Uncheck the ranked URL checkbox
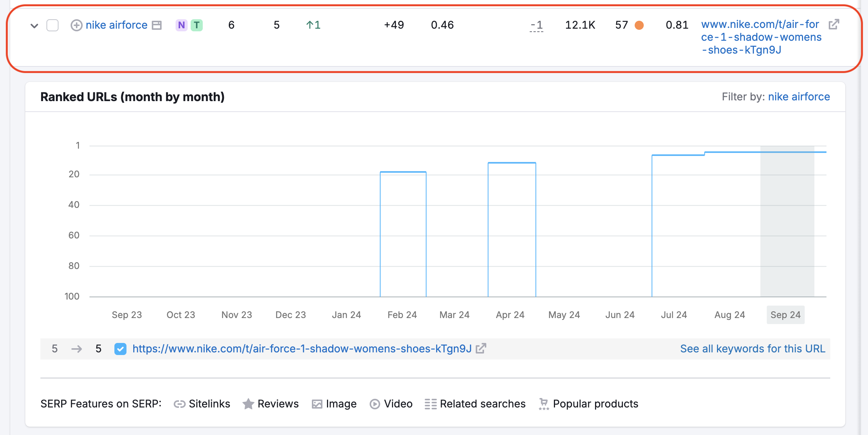Screen dimensions: 868x435 point(120,349)
